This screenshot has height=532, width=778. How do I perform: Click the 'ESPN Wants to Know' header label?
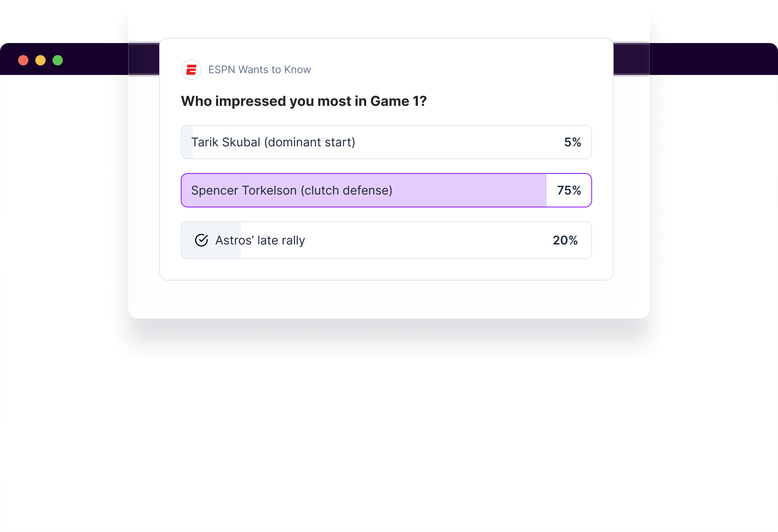point(260,69)
